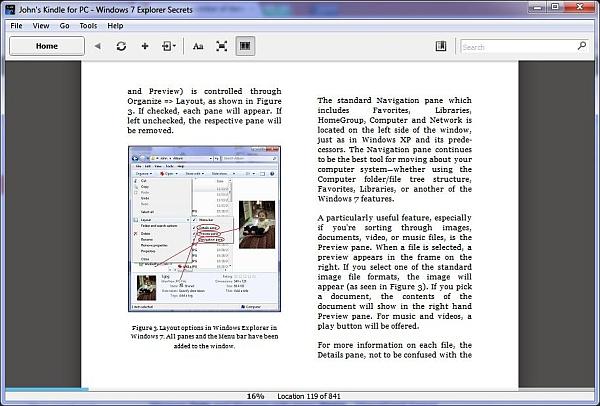Click the Kindle app icon in title bar
Screen dimensions: 600x406
10,9
